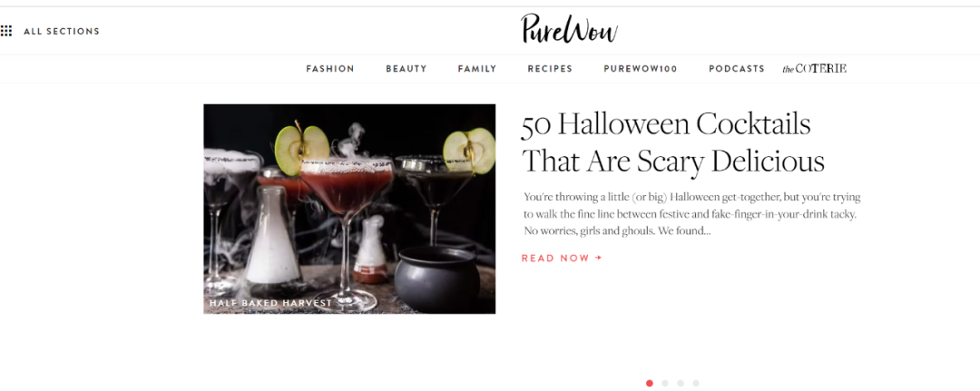Open the All Sections grid icon

[6, 31]
